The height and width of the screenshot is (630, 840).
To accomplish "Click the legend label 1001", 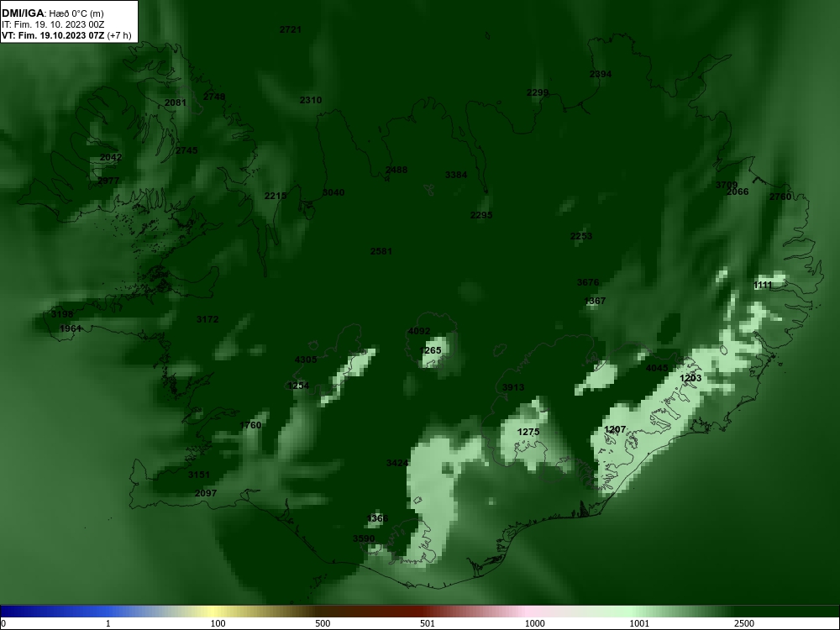I will point(639,623).
